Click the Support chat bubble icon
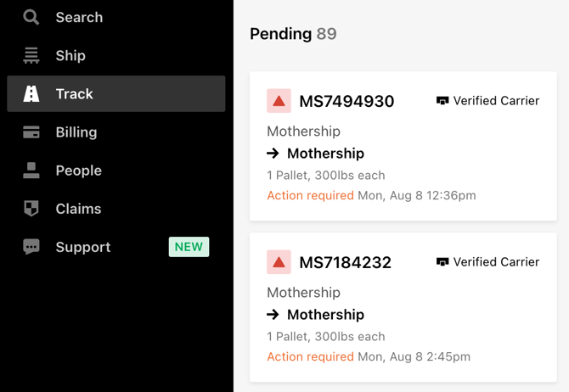The height and width of the screenshot is (392, 569). (x=31, y=247)
